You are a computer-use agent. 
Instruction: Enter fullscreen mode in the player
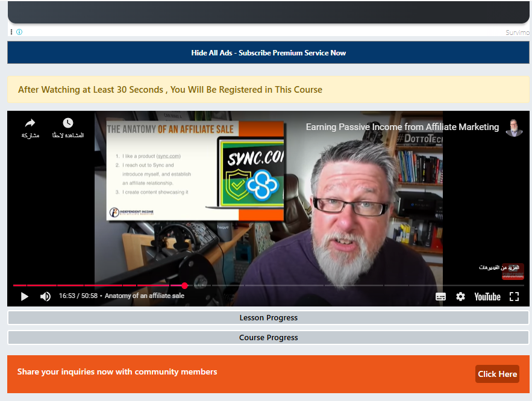pos(514,296)
